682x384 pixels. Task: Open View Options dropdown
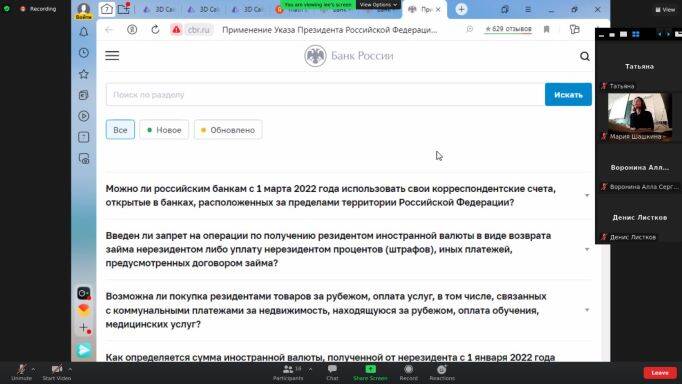378,4
